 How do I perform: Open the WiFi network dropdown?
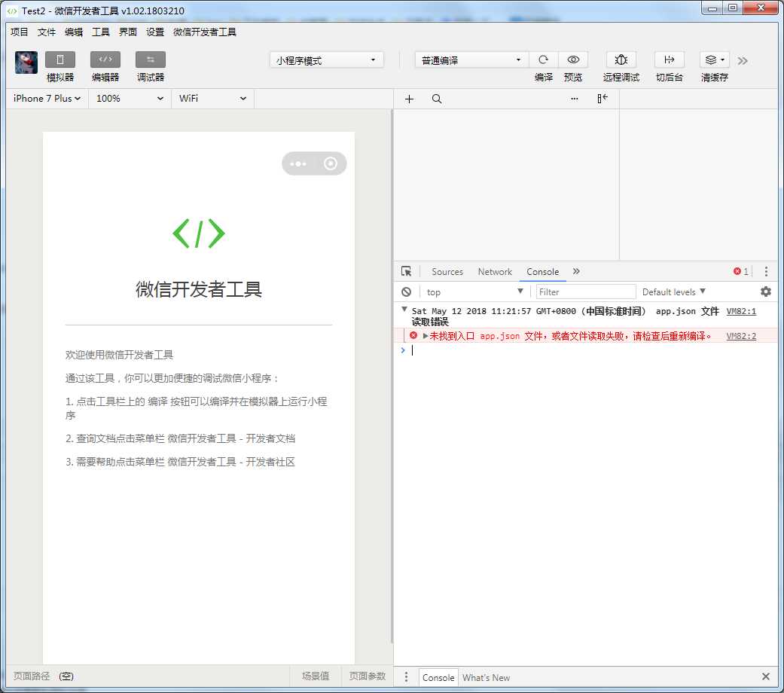(x=212, y=99)
